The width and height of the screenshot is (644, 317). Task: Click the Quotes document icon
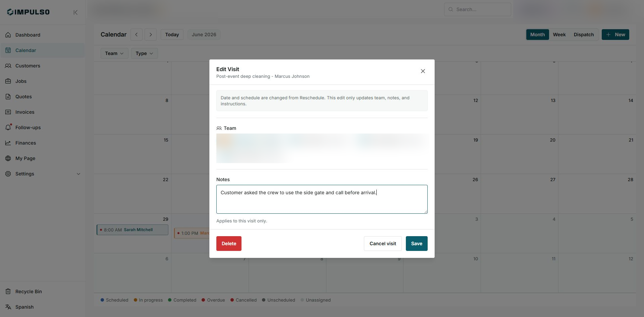click(8, 97)
